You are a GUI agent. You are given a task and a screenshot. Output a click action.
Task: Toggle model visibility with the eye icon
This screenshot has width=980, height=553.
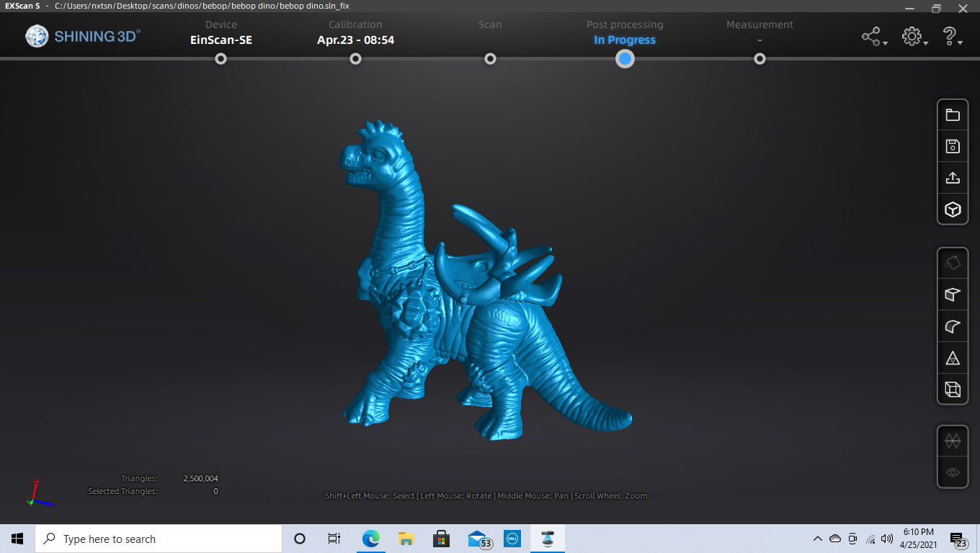tap(953, 472)
